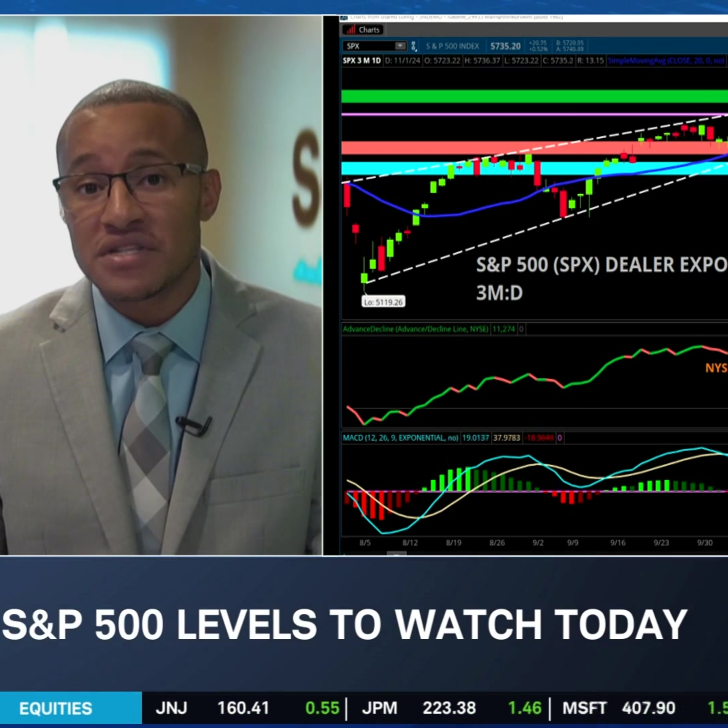Click the low value 'L: 5723.22'
The height and width of the screenshot is (728, 728).
(521, 61)
